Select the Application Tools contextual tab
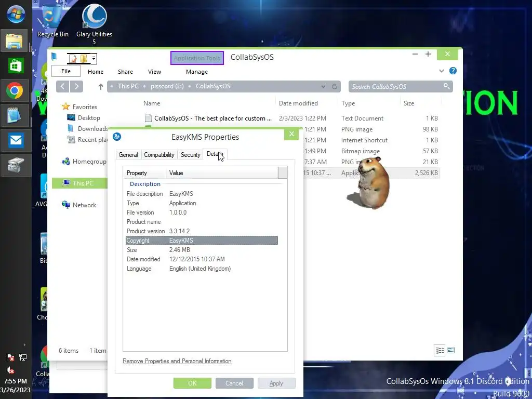The width and height of the screenshot is (532, 399). tap(197, 58)
